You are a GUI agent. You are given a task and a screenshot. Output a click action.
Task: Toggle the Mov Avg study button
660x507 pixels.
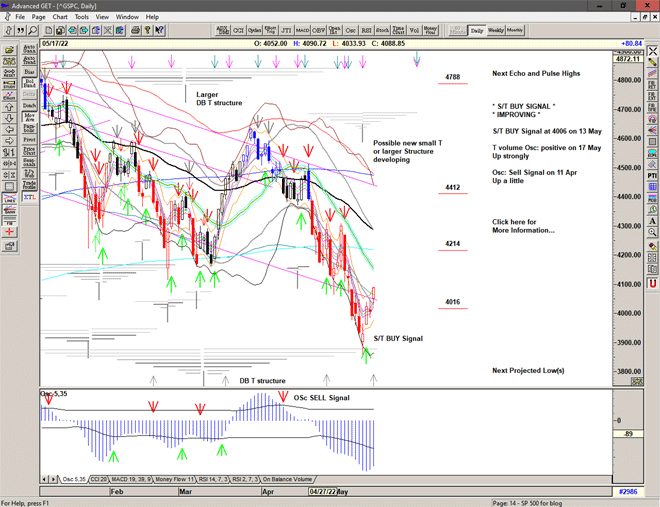(x=29, y=119)
